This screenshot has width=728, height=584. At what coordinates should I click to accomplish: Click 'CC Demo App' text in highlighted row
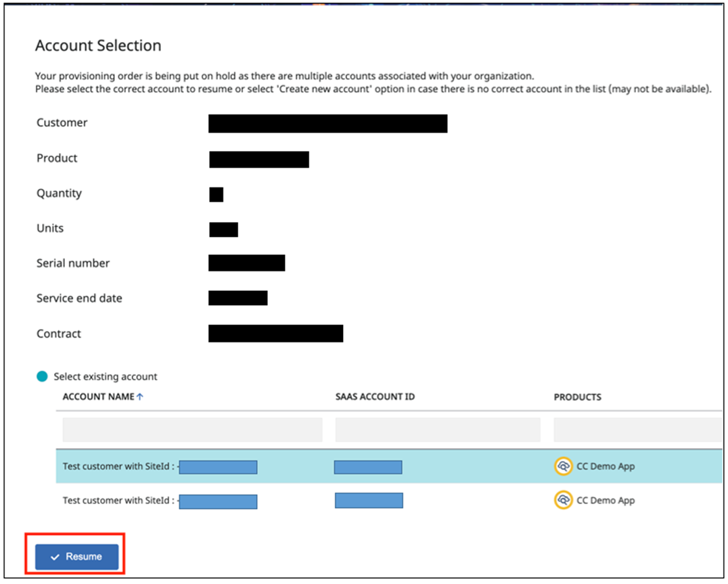point(606,466)
